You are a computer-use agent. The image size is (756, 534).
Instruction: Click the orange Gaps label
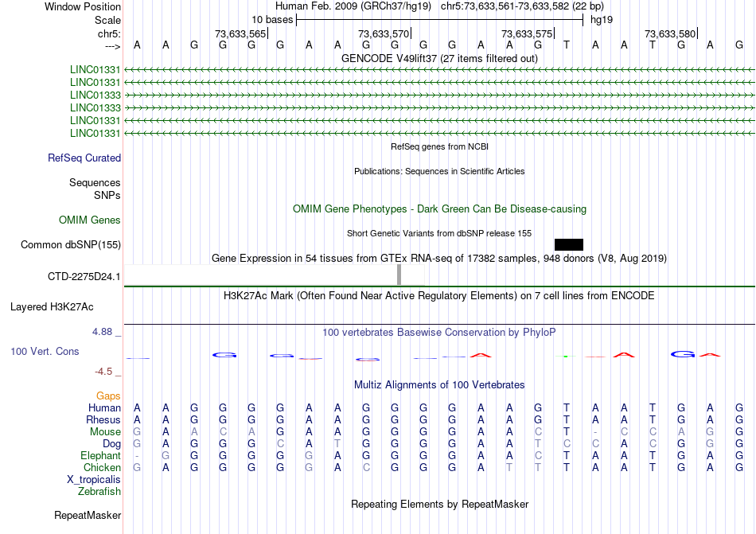(108, 396)
